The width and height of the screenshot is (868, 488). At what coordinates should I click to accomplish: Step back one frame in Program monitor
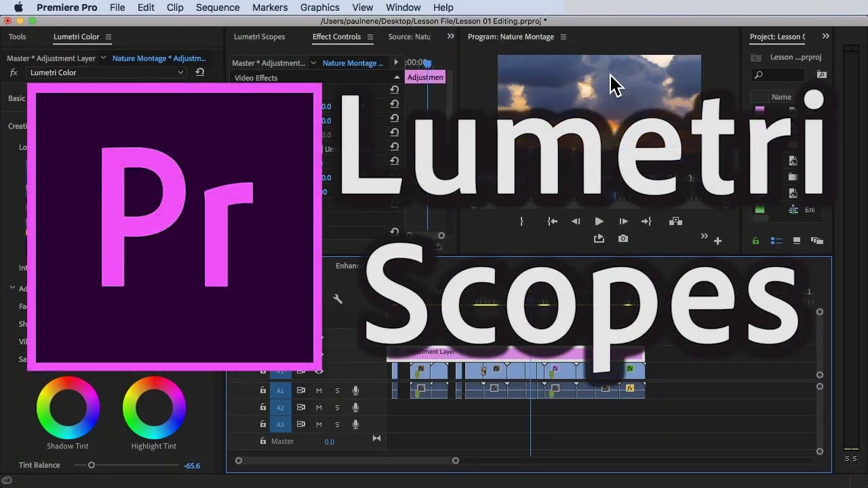(576, 222)
